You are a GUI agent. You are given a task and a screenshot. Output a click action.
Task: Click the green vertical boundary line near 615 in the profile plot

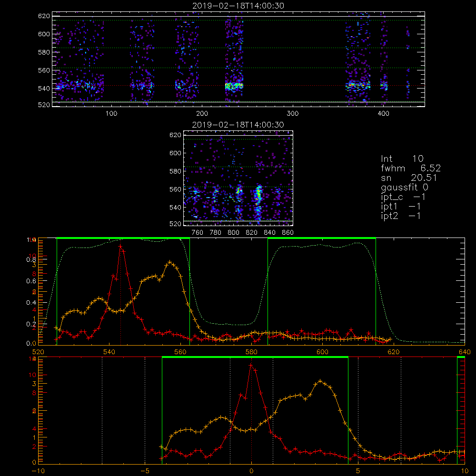376,291
